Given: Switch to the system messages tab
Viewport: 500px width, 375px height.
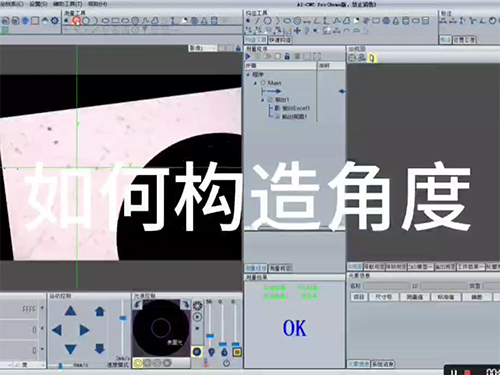Looking at the screenshot, I should (x=383, y=364).
